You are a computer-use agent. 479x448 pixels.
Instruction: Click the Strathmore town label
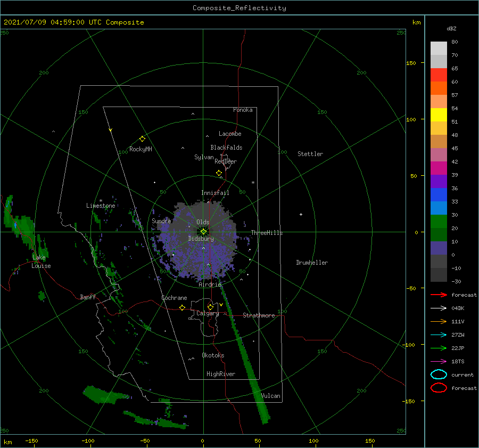coord(259,315)
